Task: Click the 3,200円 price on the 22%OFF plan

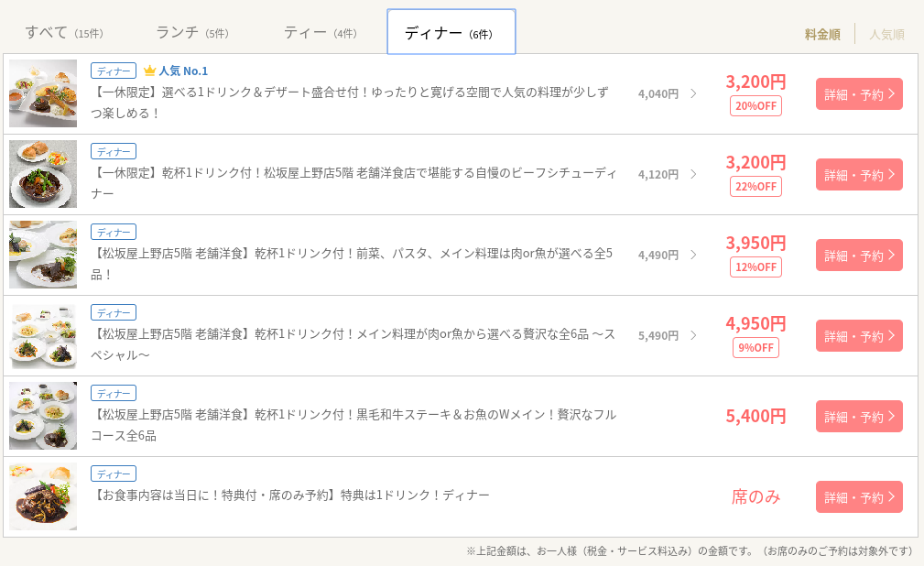Action: (x=756, y=163)
